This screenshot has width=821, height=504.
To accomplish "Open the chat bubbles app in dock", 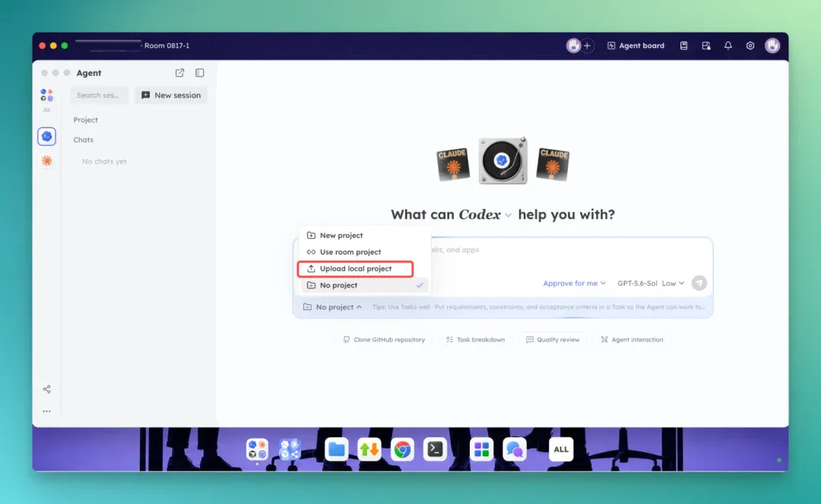I will pyautogui.click(x=514, y=449).
